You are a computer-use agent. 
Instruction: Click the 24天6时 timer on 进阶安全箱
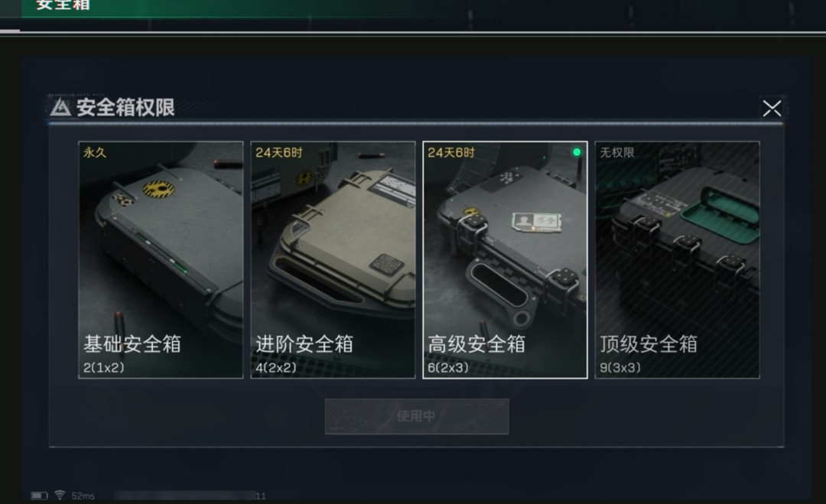click(278, 153)
